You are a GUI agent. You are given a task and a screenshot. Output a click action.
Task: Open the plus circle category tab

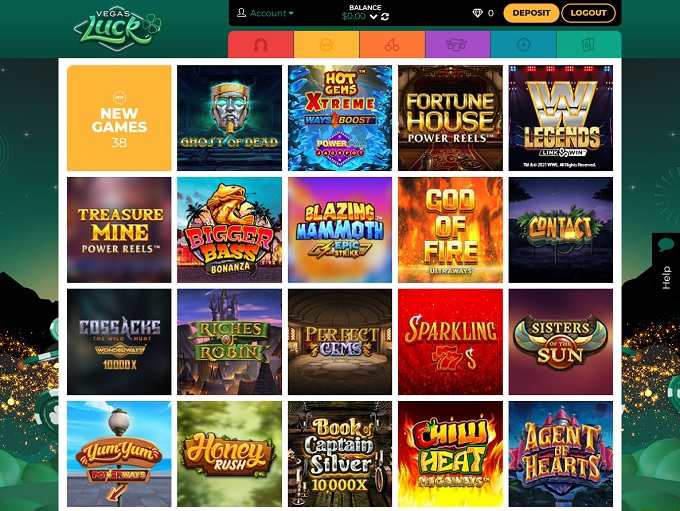tap(523, 45)
